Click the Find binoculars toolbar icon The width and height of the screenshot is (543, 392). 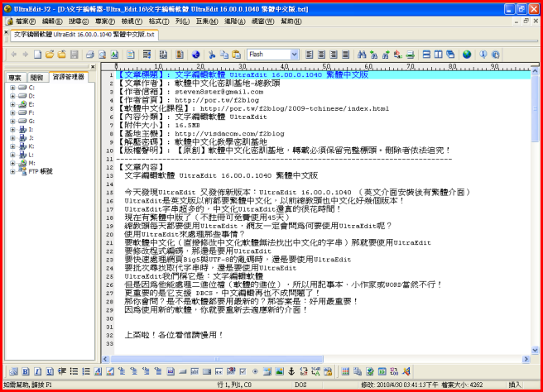point(363,55)
